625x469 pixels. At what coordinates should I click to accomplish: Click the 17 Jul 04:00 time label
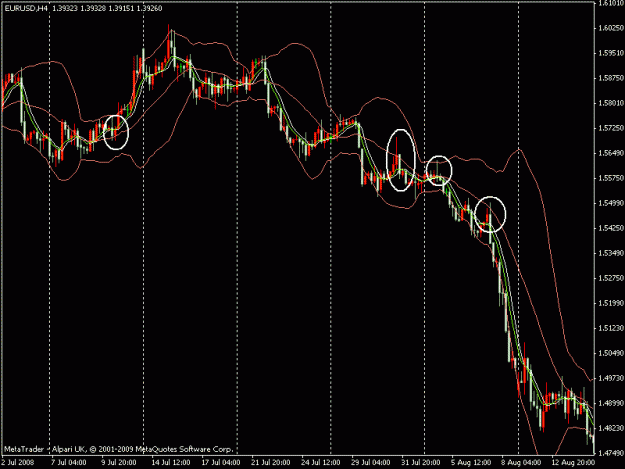click(x=221, y=463)
